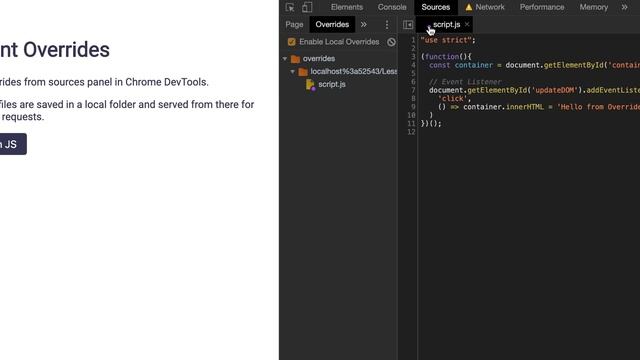This screenshot has width=640, height=360.
Task: Switch to the Console tab
Action: [392, 7]
